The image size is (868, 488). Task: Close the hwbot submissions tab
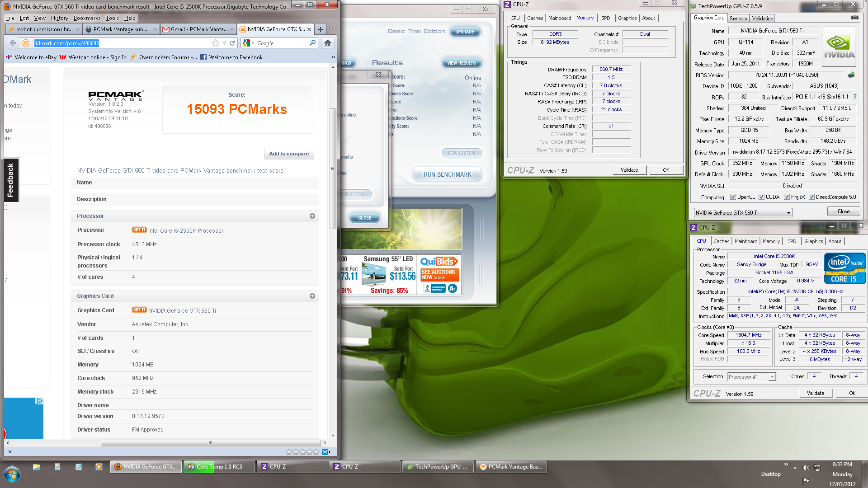click(x=78, y=29)
